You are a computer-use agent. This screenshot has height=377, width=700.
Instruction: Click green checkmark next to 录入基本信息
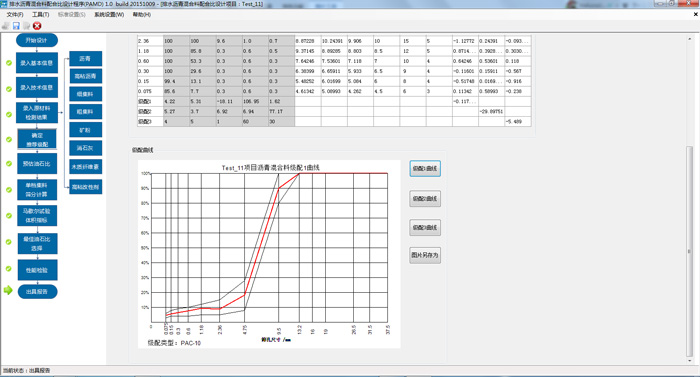point(8,63)
